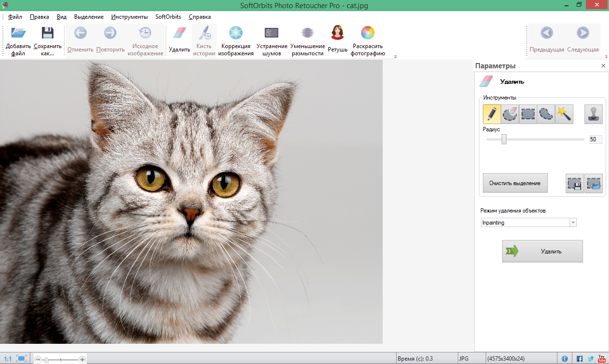Expand the hidden toolbar overflow chevron
The width and height of the screenshot is (609, 364).
pos(395,57)
